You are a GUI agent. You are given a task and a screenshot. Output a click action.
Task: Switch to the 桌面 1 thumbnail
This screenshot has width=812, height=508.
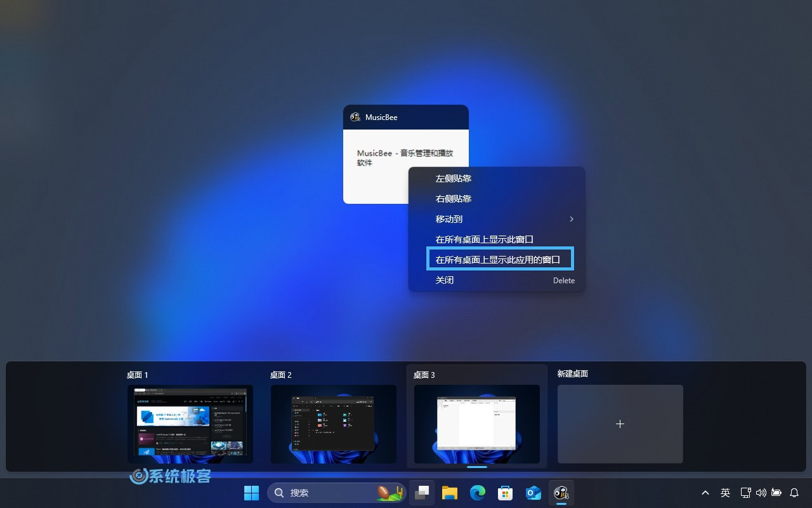pyautogui.click(x=190, y=424)
